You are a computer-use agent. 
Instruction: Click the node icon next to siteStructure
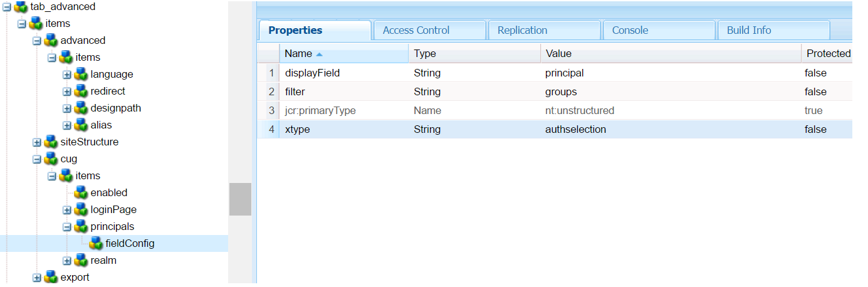point(51,142)
